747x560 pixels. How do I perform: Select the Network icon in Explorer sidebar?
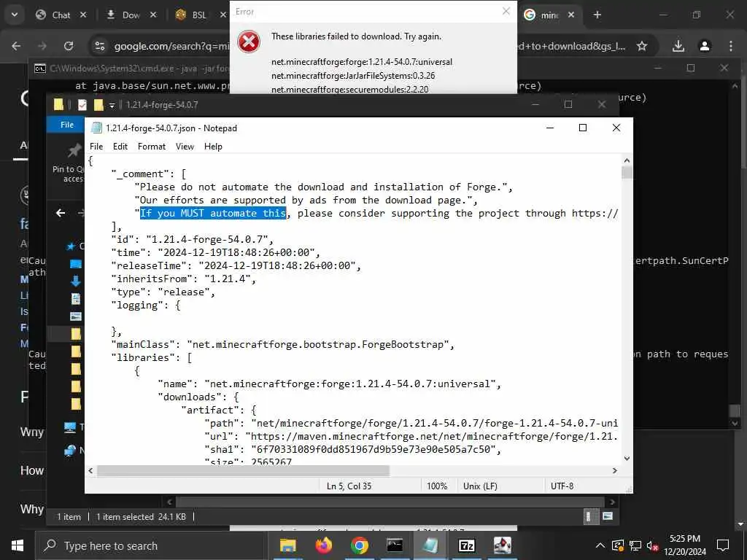70,451
